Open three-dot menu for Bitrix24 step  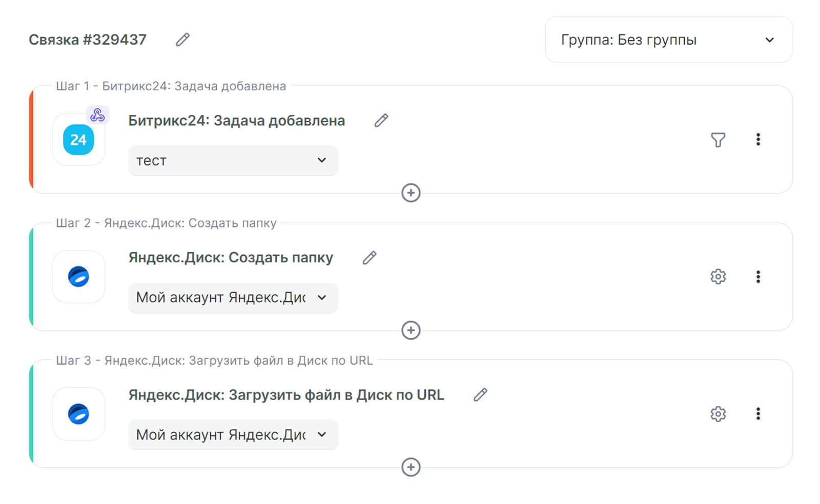[757, 139]
